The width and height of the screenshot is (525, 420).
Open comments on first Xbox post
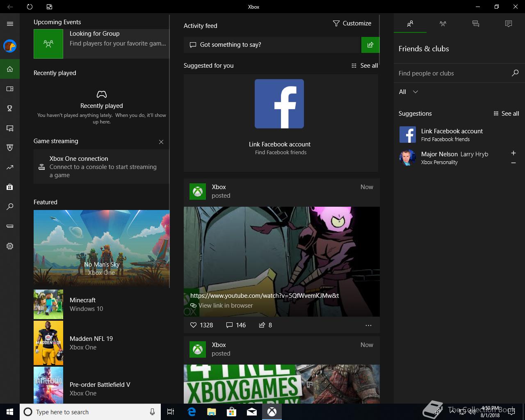pos(236,325)
